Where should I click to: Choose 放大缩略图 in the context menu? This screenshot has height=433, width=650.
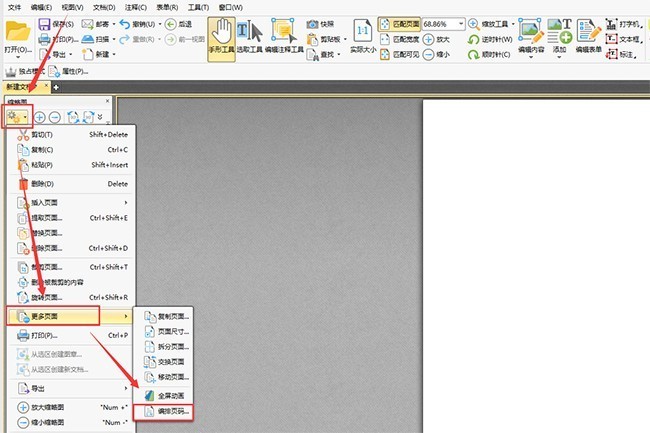point(71,407)
